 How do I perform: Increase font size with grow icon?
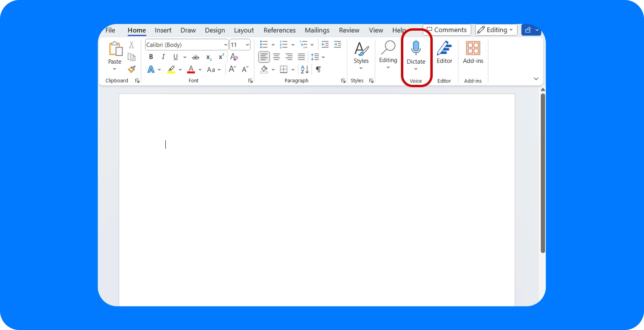[x=232, y=69]
